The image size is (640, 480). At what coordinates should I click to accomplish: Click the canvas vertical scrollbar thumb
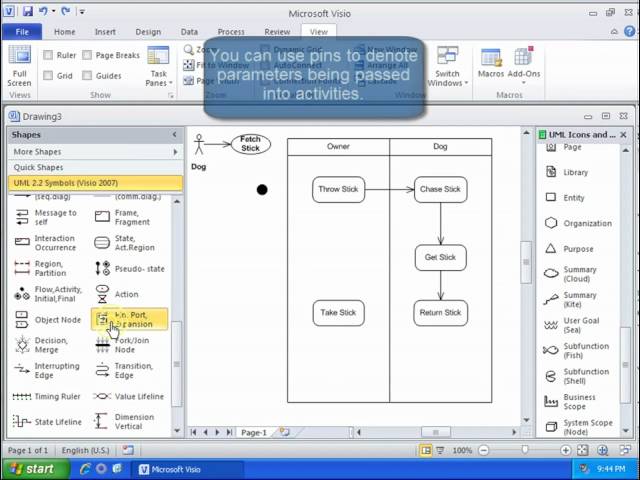[526, 262]
